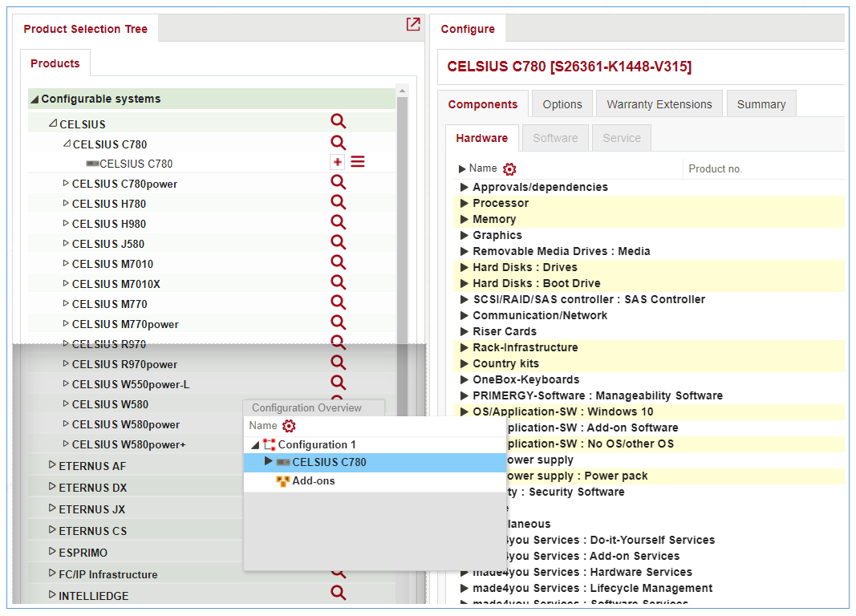Add CELSIUS C780 with the plus icon
Image resolution: width=856 pixels, height=616 pixels.
pyautogui.click(x=338, y=162)
